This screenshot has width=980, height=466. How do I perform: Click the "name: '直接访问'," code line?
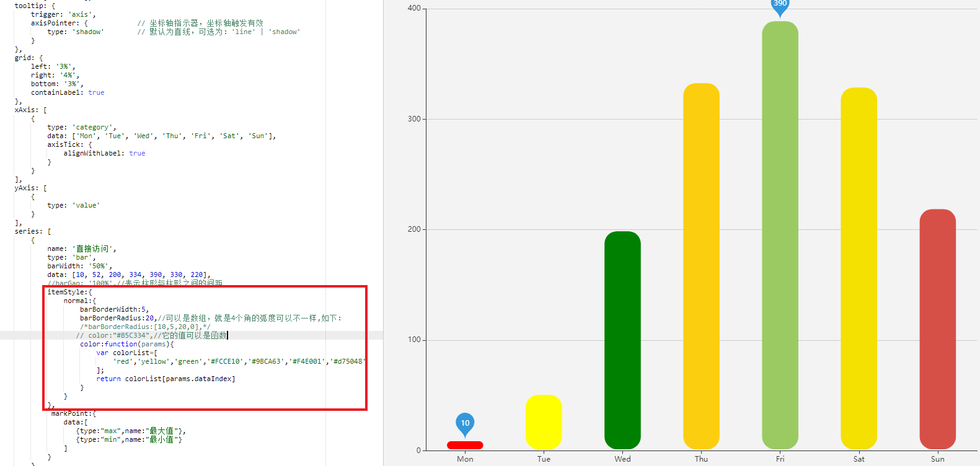coord(82,248)
